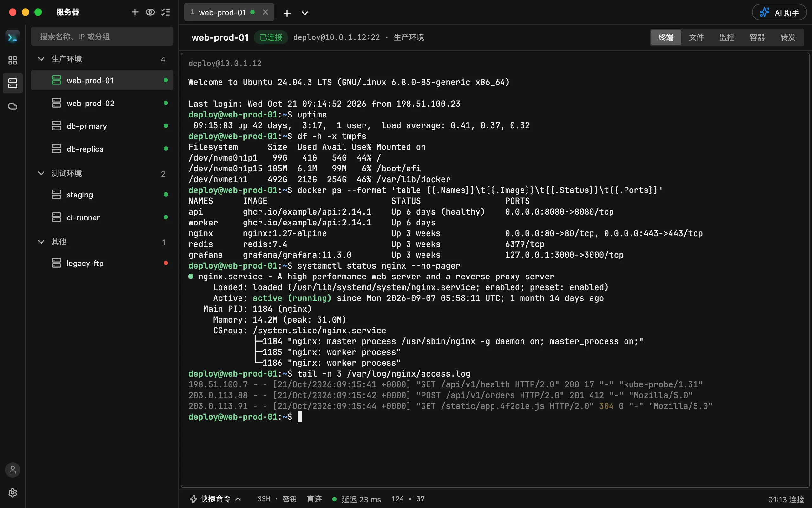Toggle the eye visibility icon in sidebar header

click(150, 12)
